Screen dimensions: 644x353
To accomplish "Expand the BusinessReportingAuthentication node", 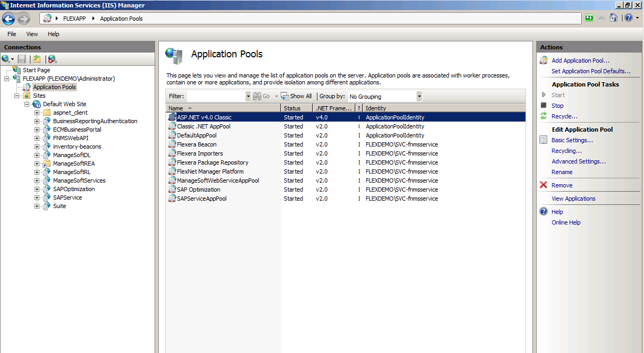I will point(37,121).
